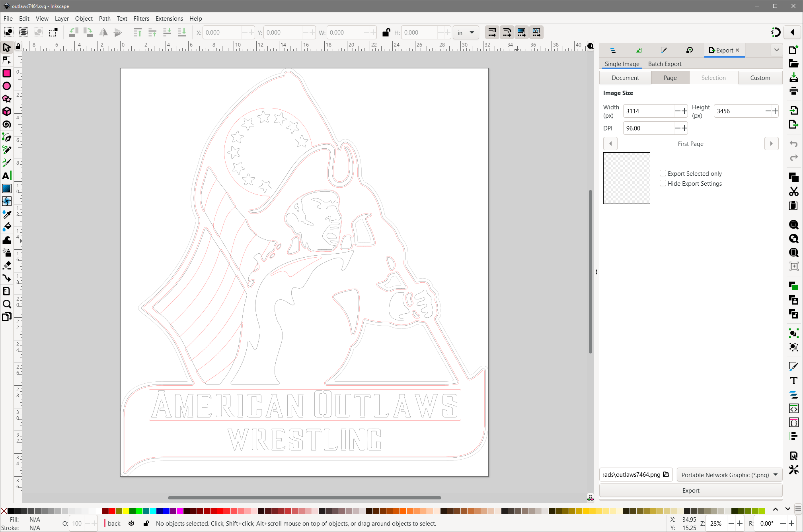
Task: Select the 3D Box tool
Action: tap(7, 111)
